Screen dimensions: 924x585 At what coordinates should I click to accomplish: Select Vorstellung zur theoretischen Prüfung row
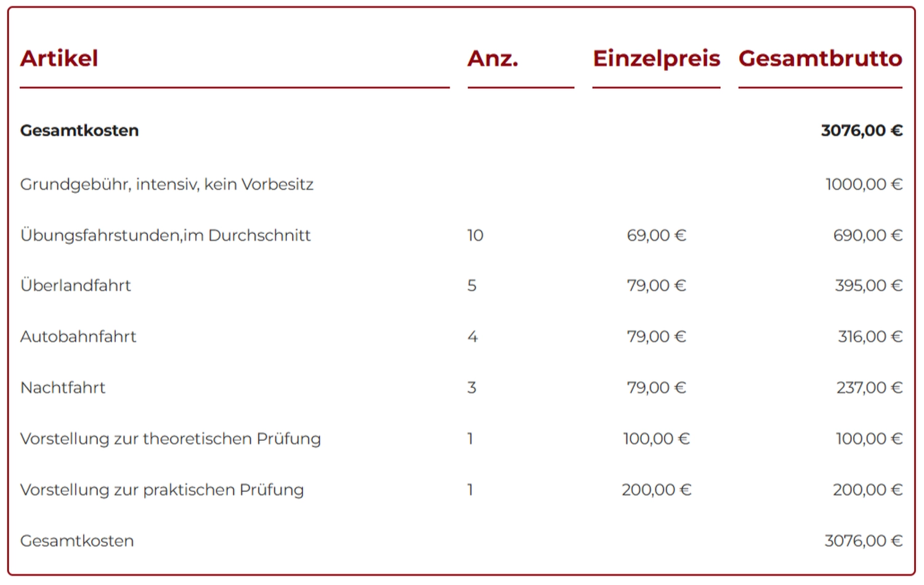[171, 439]
